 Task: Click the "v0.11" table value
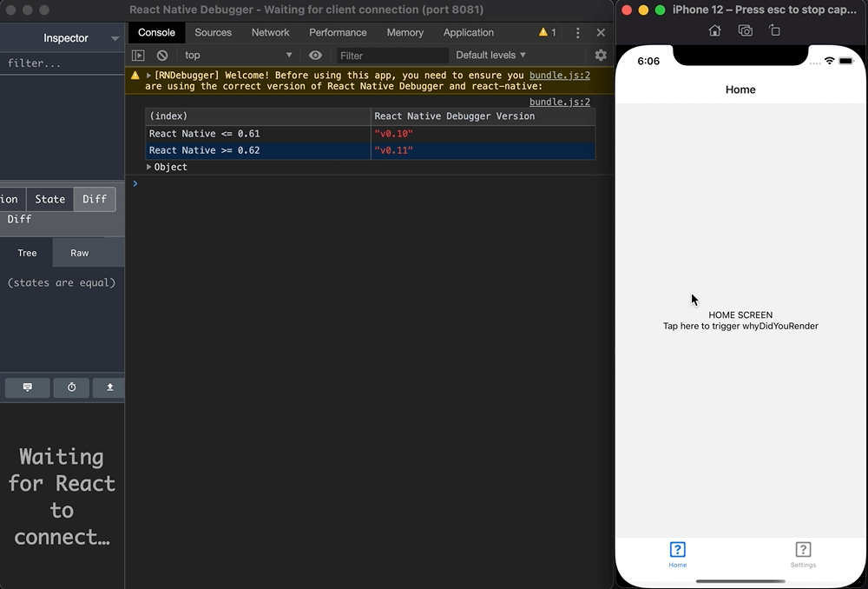[393, 150]
